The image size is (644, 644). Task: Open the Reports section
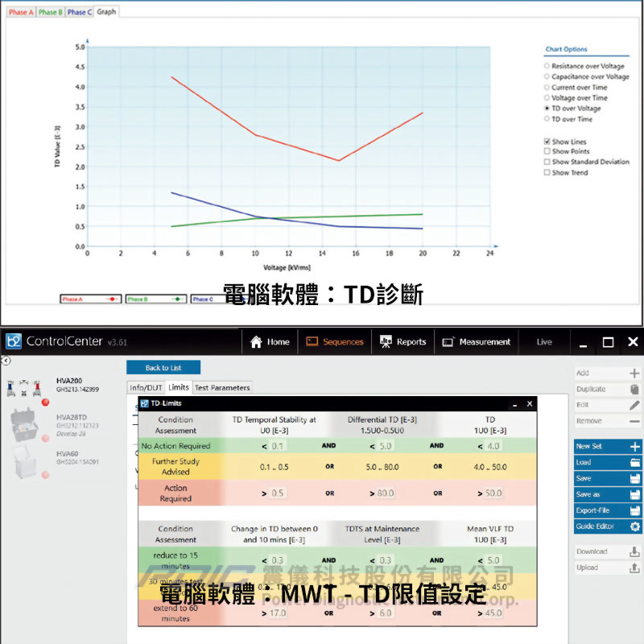coord(402,341)
